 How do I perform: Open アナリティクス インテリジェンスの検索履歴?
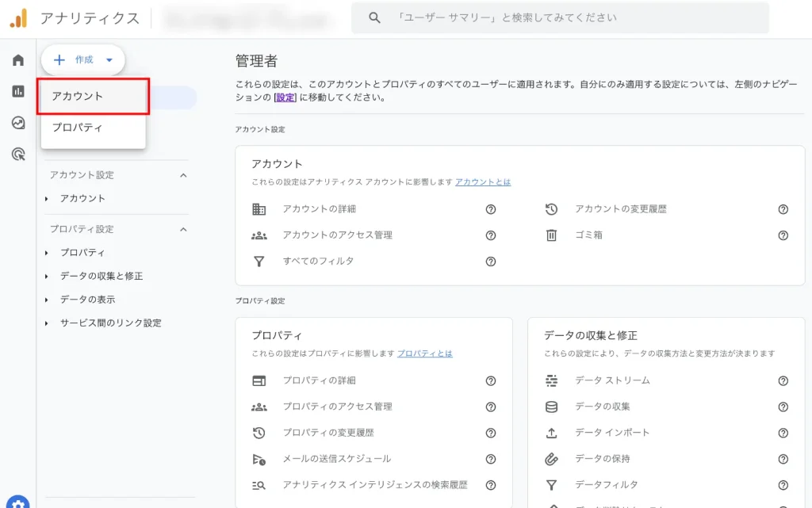(x=375, y=485)
